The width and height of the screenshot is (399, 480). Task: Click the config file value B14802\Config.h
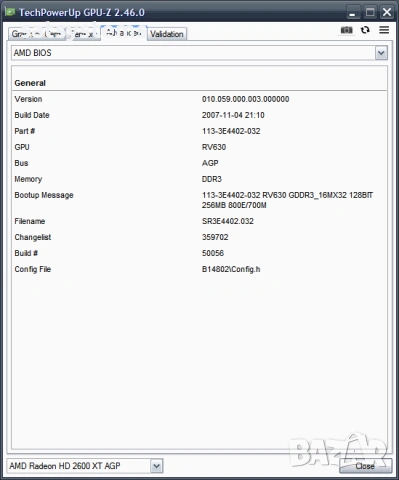point(231,269)
